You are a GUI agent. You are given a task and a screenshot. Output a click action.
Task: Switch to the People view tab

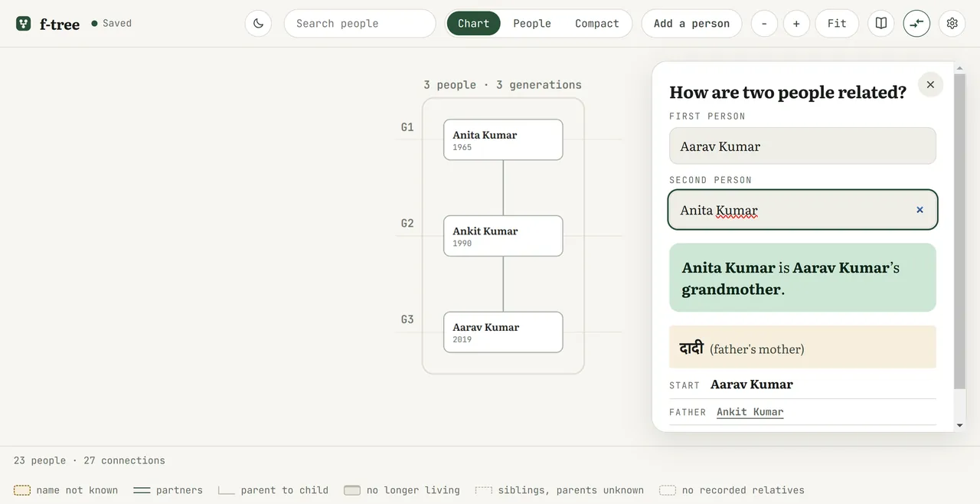point(532,24)
